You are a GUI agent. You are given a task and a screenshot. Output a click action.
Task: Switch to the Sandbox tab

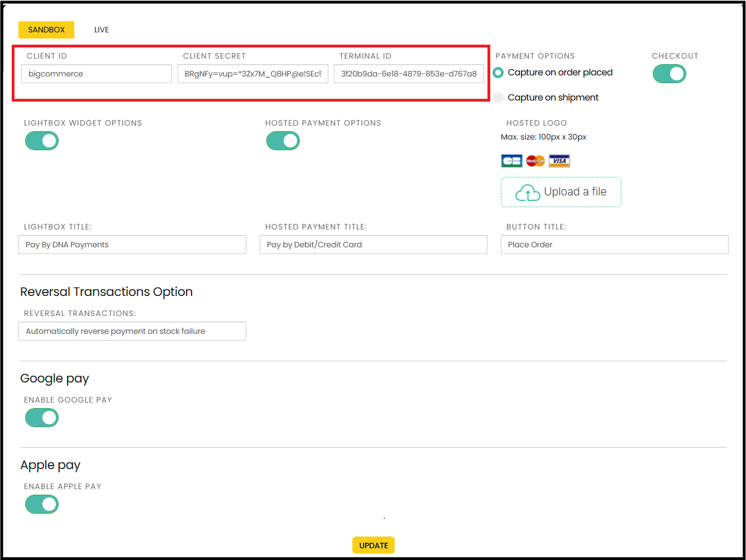46,30
